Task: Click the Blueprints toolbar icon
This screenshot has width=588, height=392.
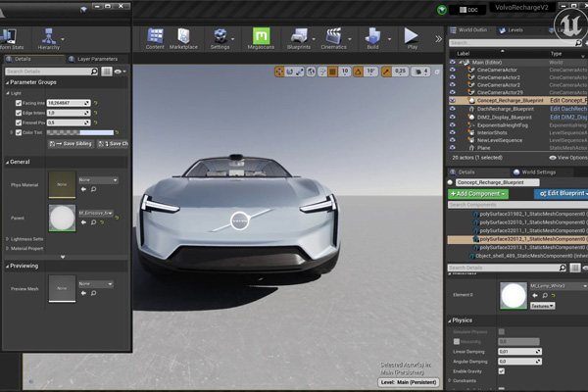Action: tap(298, 37)
